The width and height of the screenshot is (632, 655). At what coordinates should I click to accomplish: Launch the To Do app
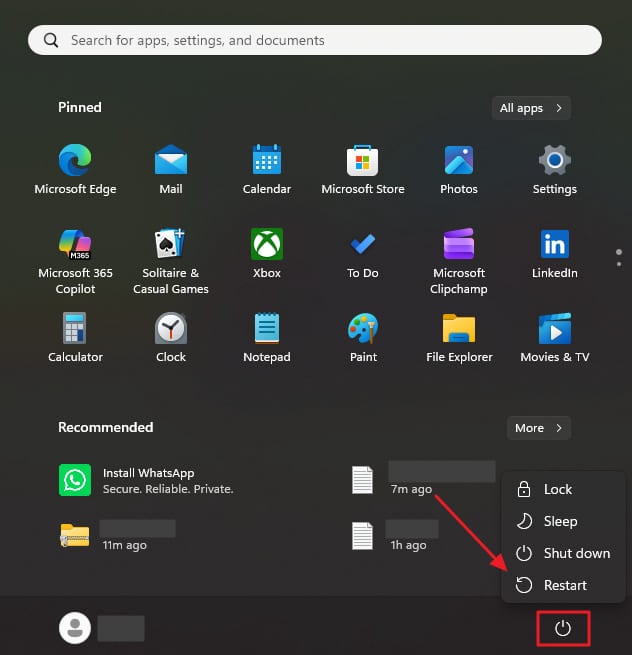pos(363,254)
